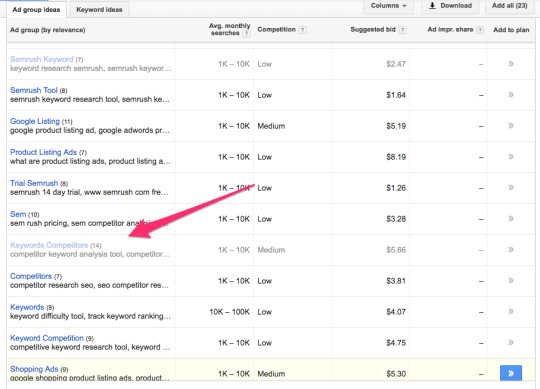Switch to Ad group ideas tab
The image size is (540, 389).
(36, 10)
